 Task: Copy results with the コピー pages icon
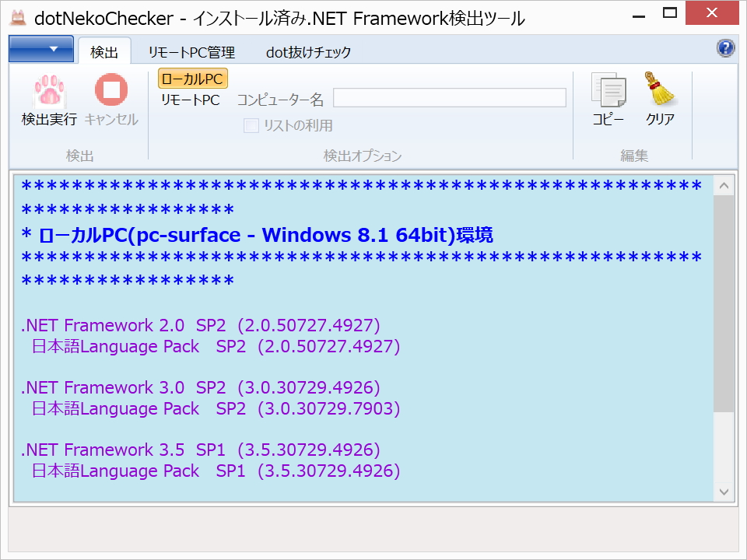608,89
